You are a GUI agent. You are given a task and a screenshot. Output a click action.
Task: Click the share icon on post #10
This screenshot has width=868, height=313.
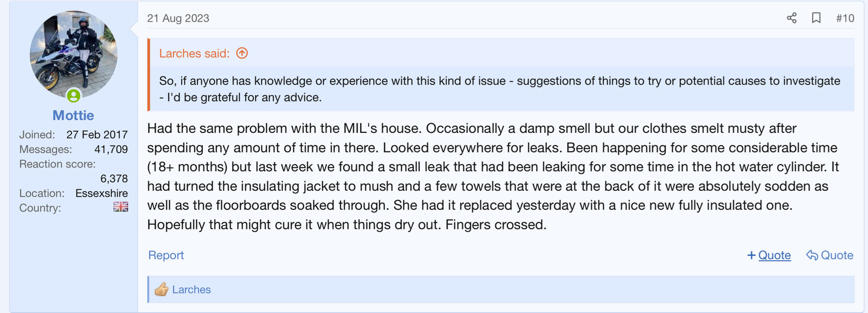tap(792, 18)
